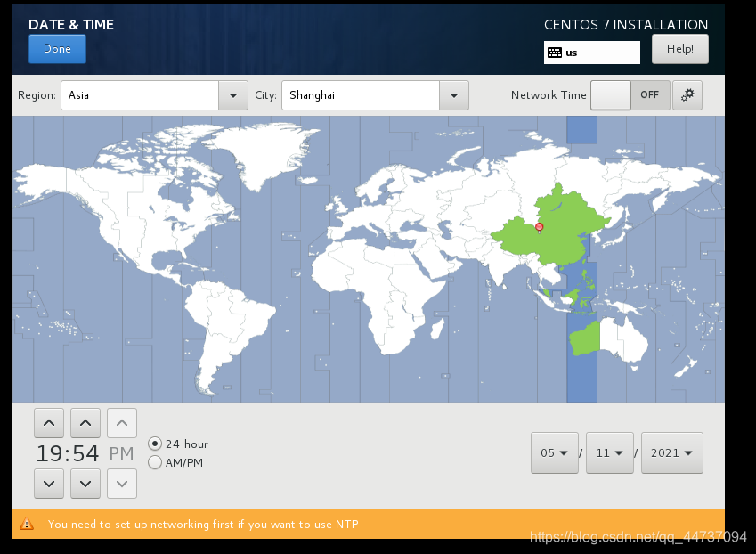Click the AM/PM up arrow

click(122, 423)
